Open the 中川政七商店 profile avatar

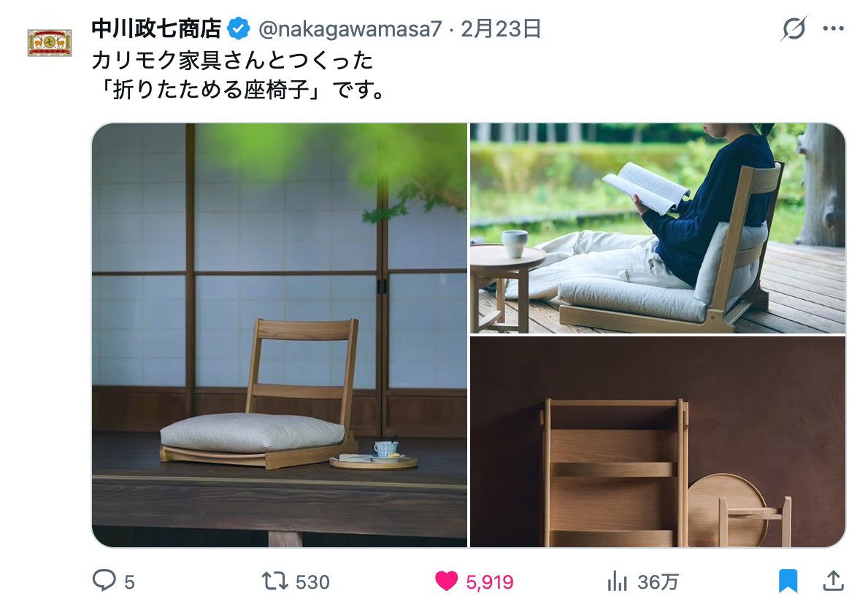[50, 42]
